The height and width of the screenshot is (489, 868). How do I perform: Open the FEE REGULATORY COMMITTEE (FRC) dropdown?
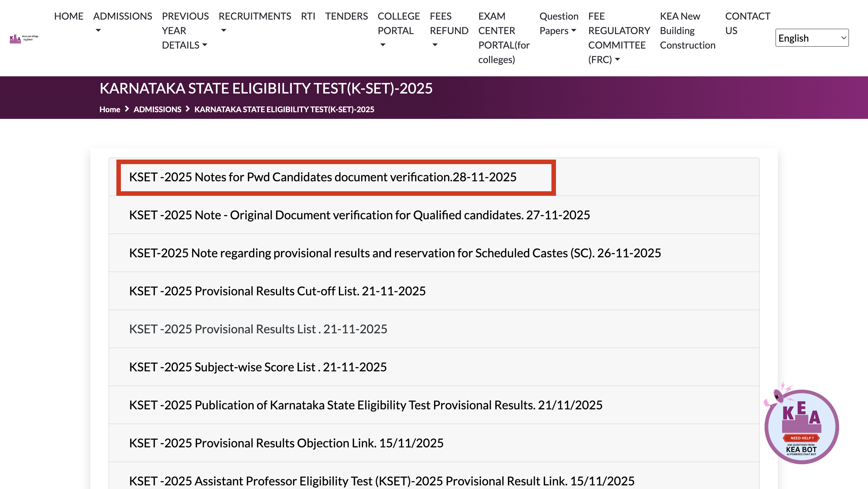click(x=619, y=38)
